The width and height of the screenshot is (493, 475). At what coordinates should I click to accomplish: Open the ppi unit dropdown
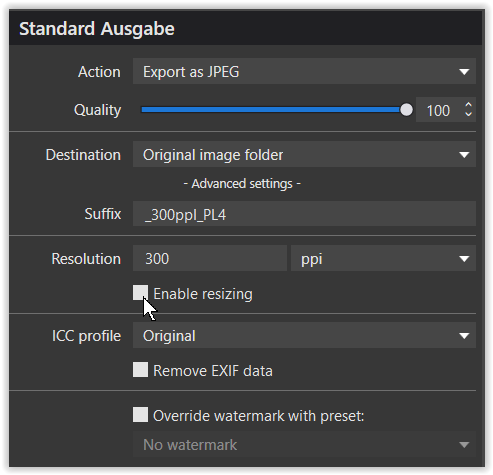[383, 258]
